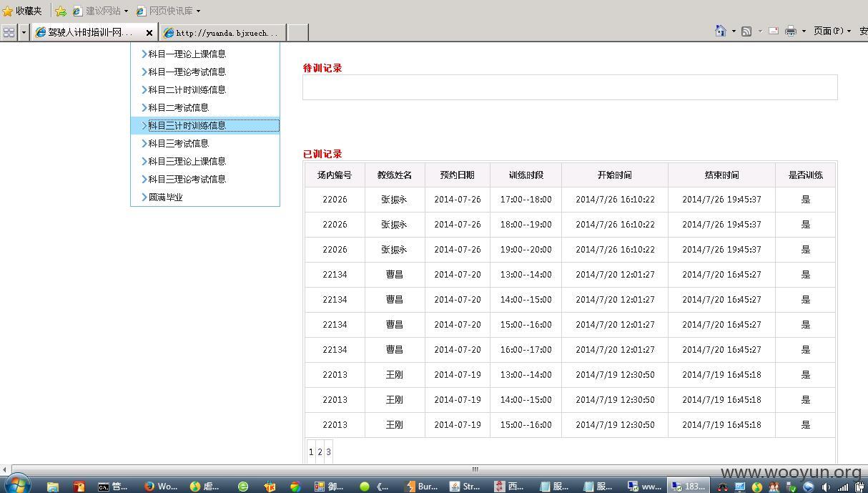
Task: Open the 网页快讯库 web slice gallery
Action: tap(164, 11)
